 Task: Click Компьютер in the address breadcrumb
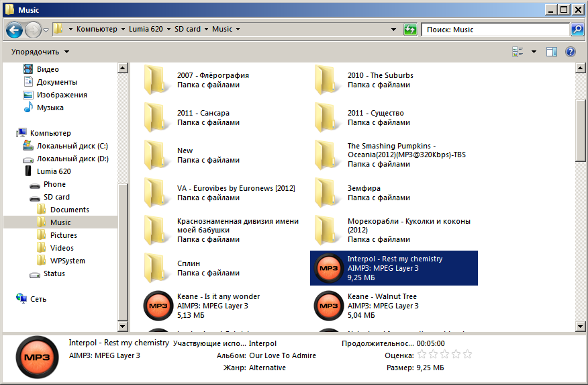tap(97, 29)
